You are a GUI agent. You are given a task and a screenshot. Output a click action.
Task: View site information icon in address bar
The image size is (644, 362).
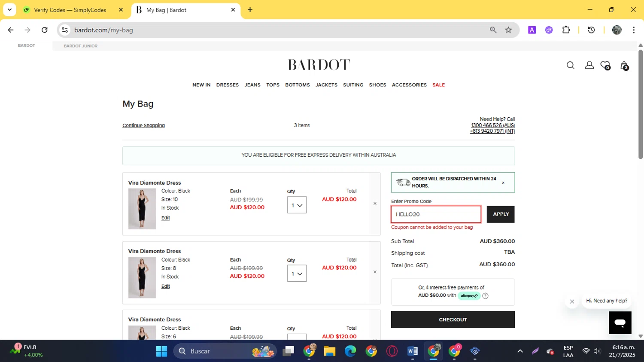tap(65, 30)
